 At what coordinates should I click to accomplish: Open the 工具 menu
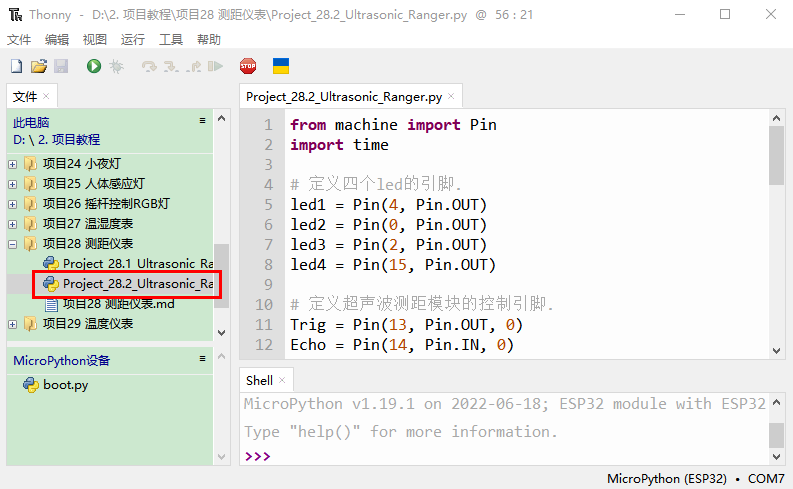point(171,39)
